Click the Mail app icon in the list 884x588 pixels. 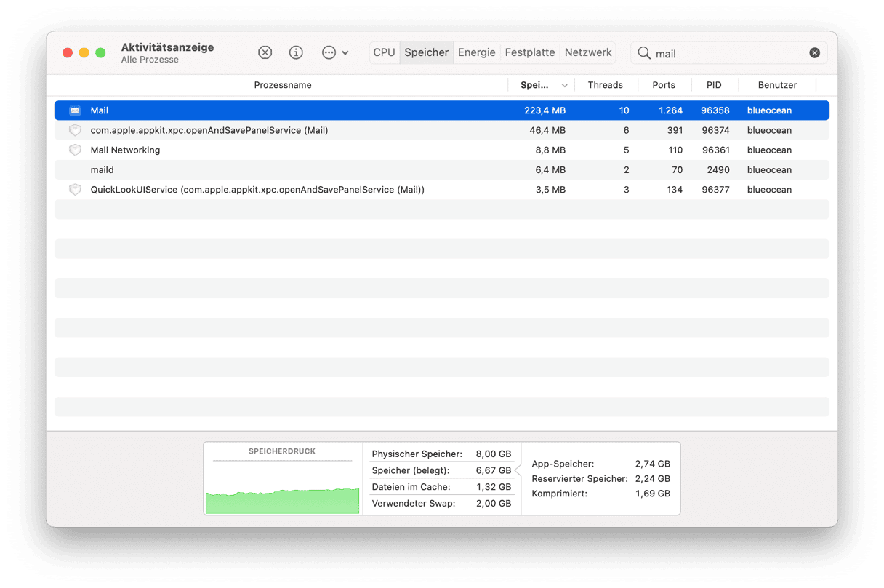click(x=75, y=110)
